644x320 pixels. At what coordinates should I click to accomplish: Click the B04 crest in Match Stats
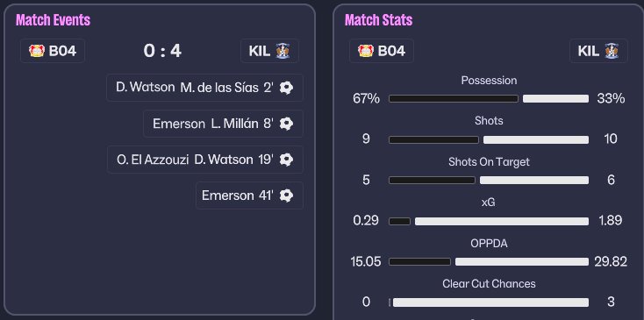pyautogui.click(x=366, y=51)
